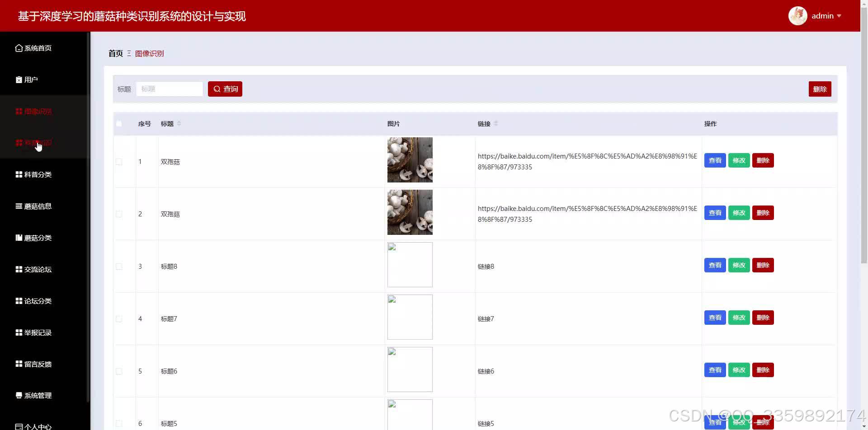Viewport: 868px width, 430px height.
Task: Check the checkbox for row 标题8
Action: click(x=119, y=266)
